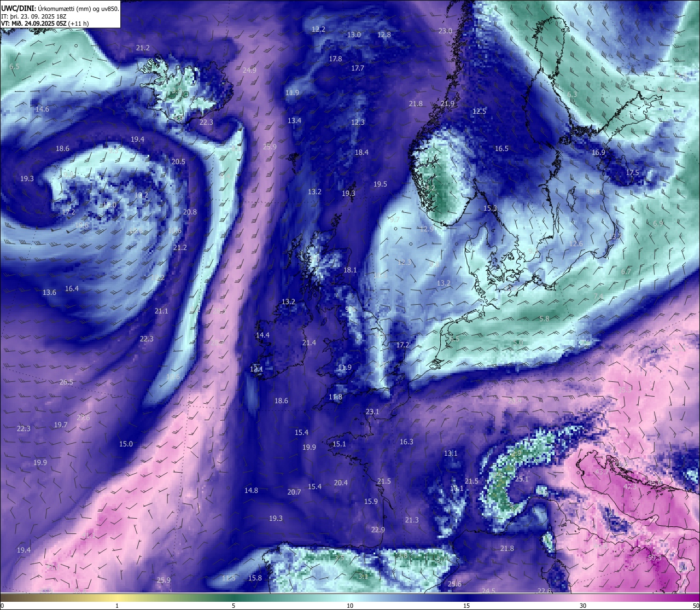The image size is (700, 610).
Task: Click the 21.9 value near Norway
Action: point(447,103)
